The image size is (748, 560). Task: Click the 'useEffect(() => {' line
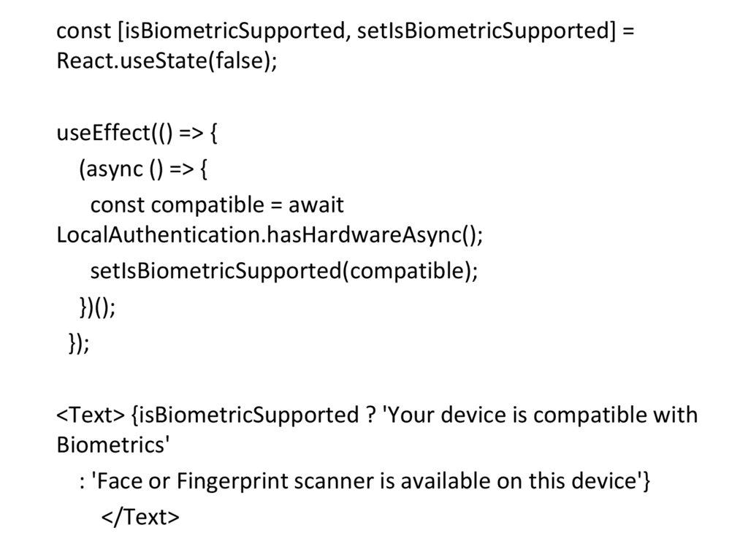pos(137,134)
